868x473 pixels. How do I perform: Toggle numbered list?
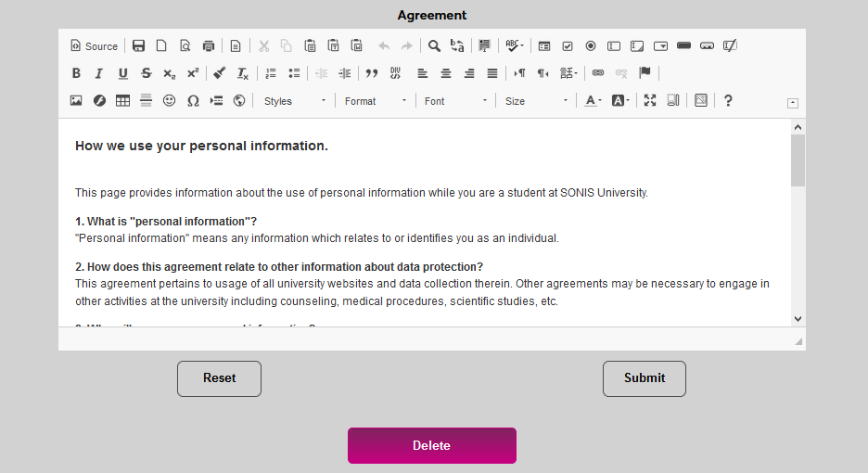(x=271, y=73)
